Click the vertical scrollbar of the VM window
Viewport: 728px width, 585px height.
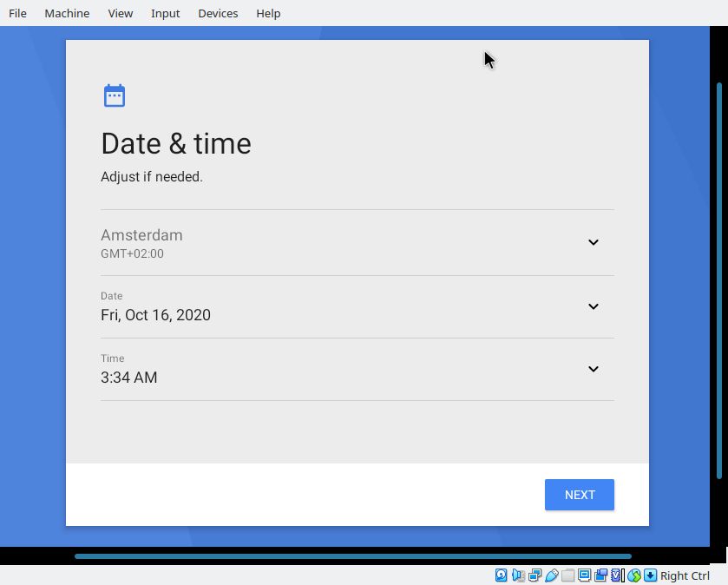(x=719, y=280)
